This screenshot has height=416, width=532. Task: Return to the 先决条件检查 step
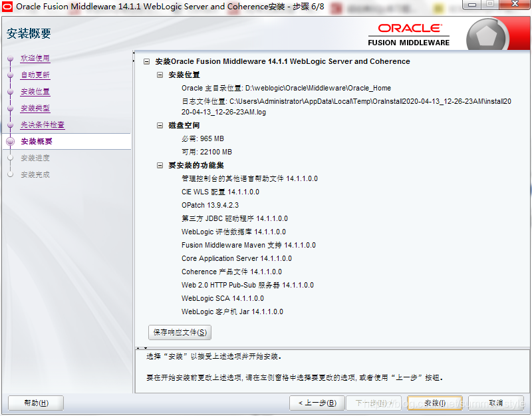43,124
